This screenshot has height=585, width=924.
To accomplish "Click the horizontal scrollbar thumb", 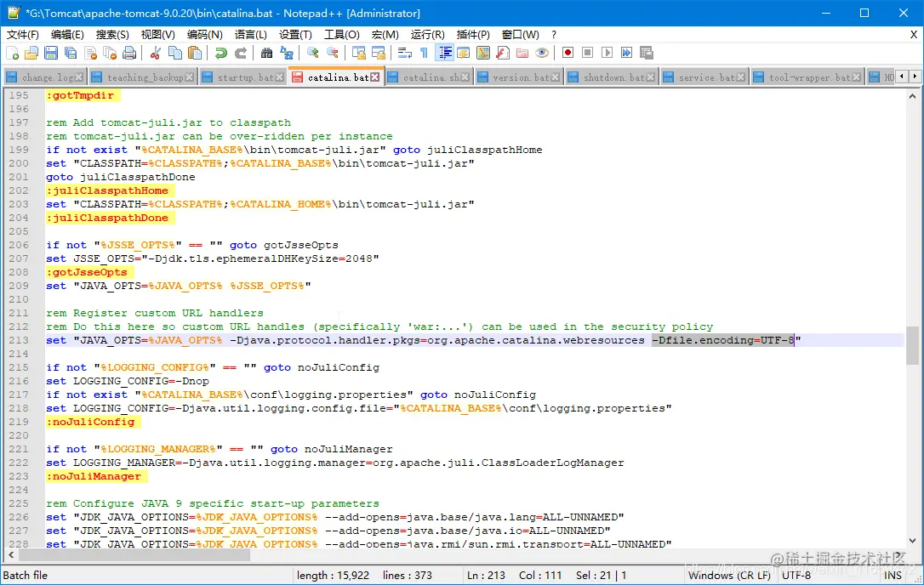I will 134,555.
